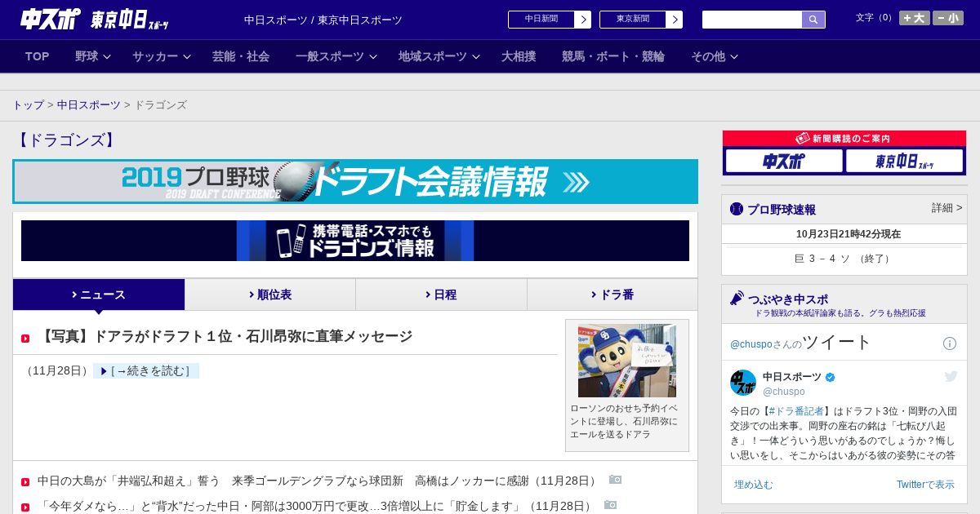Click the 中日スポーツ account name in tweet
This screenshot has height=514, width=980.
tap(792, 377)
